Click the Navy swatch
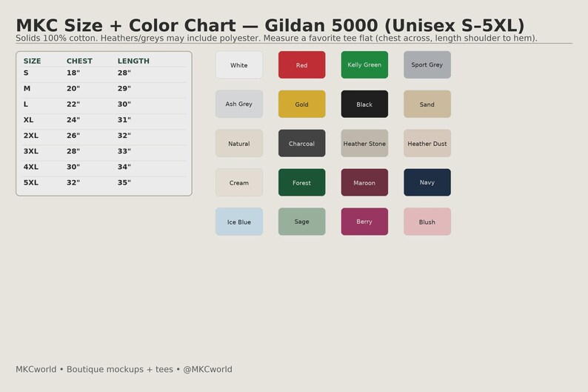 (x=427, y=182)
